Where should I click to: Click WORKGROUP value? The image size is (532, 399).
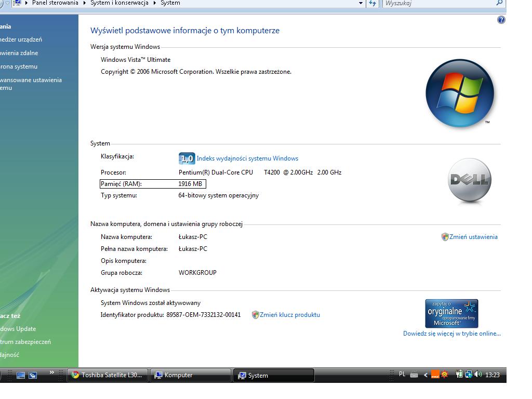pos(197,272)
